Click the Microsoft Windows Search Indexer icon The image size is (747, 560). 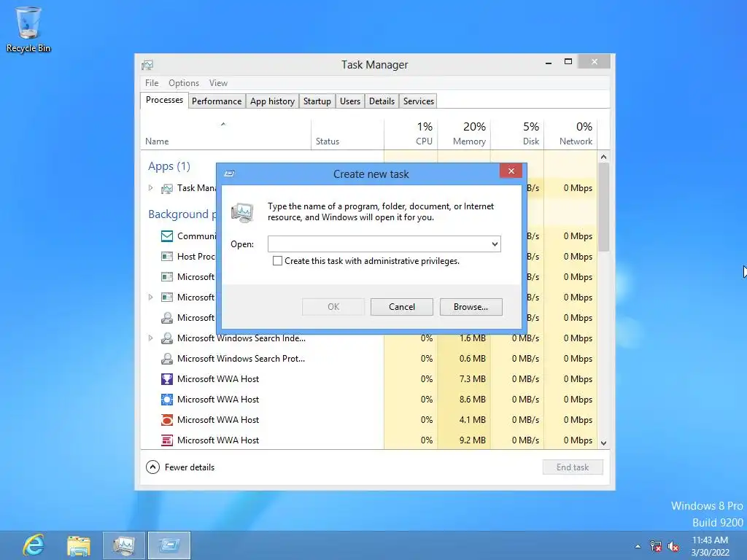[167, 338]
